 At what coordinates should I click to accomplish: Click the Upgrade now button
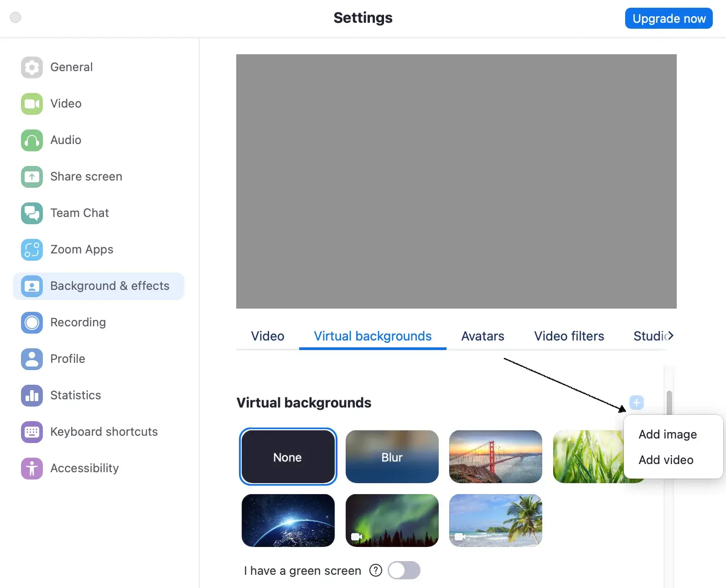point(669,18)
